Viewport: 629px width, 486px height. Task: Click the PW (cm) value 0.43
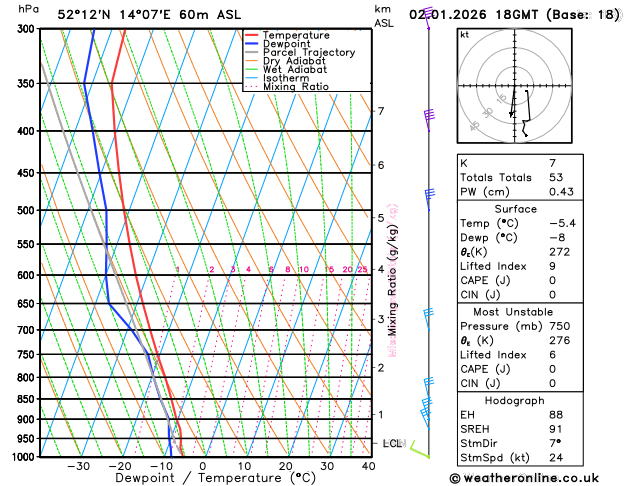coord(561,192)
